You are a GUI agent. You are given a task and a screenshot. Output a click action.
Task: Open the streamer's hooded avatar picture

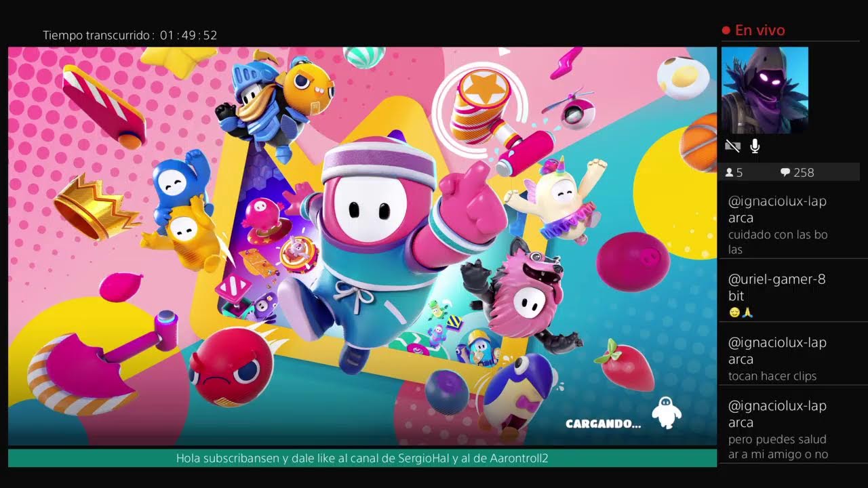point(765,90)
